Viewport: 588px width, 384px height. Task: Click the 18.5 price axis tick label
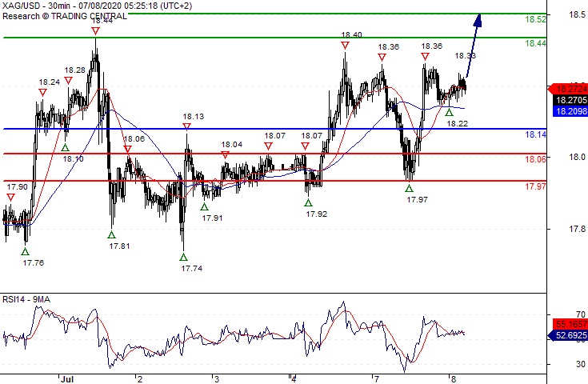tap(577, 14)
